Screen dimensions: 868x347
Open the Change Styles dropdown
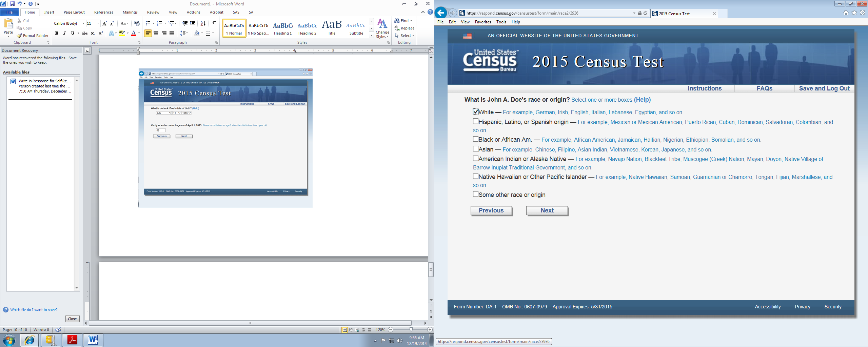point(382,28)
